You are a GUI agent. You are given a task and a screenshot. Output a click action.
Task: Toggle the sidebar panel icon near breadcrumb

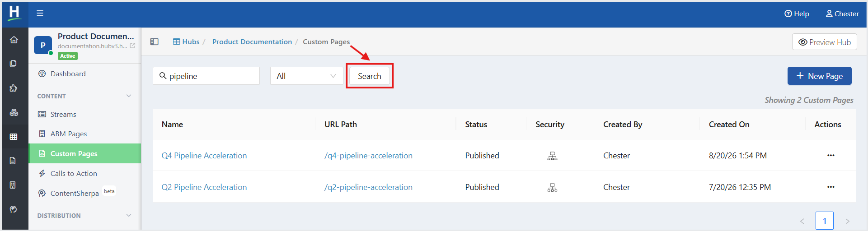155,42
